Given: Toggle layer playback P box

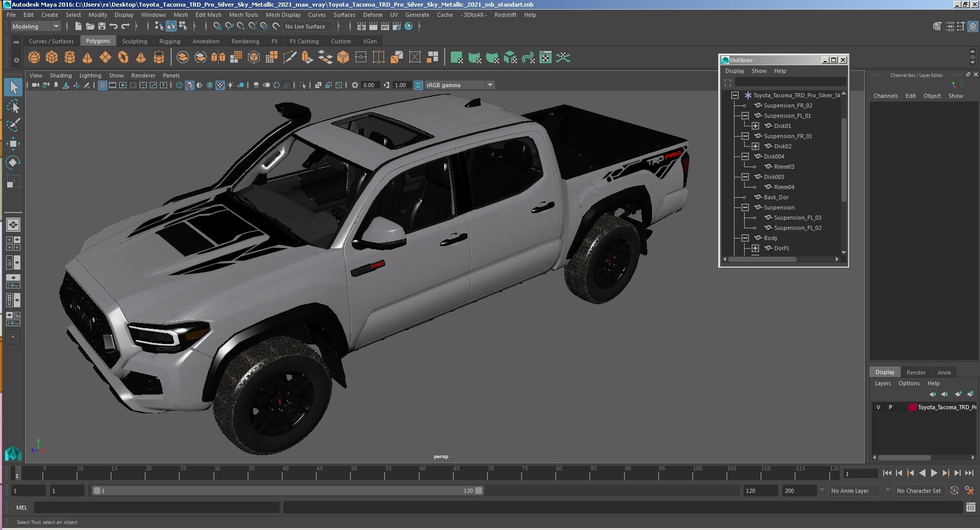Looking at the screenshot, I should tap(890, 407).
